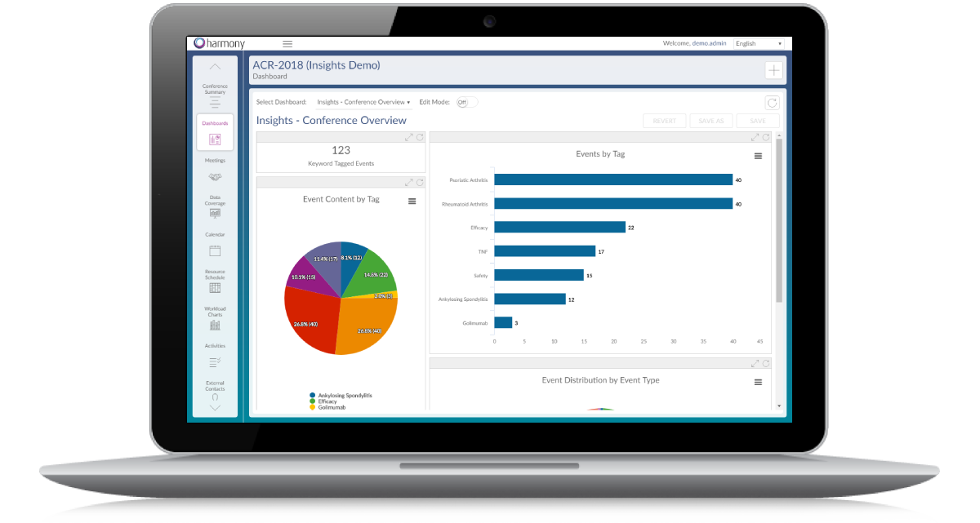This screenshot has width=980, height=523.
Task: Refresh the whole dashboard with circular arrow
Action: [x=772, y=103]
